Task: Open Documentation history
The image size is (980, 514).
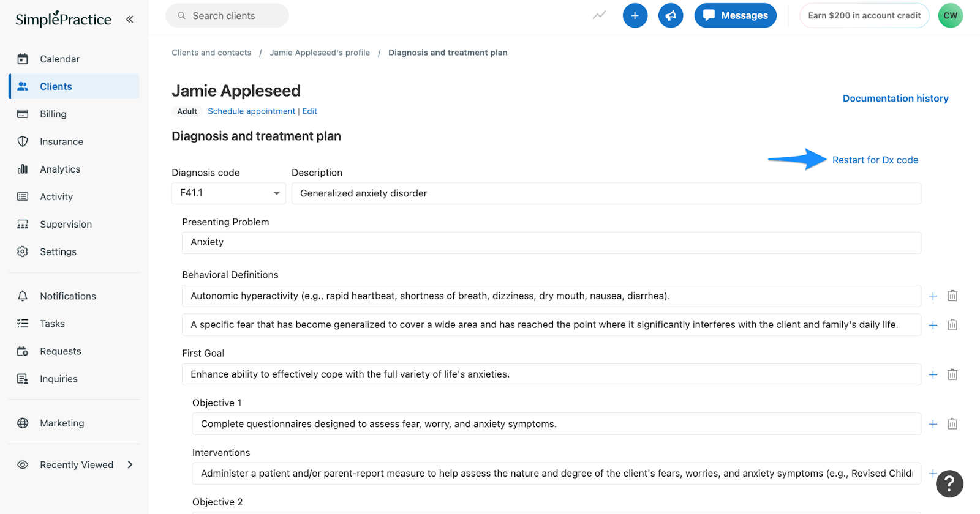Action: (x=895, y=99)
